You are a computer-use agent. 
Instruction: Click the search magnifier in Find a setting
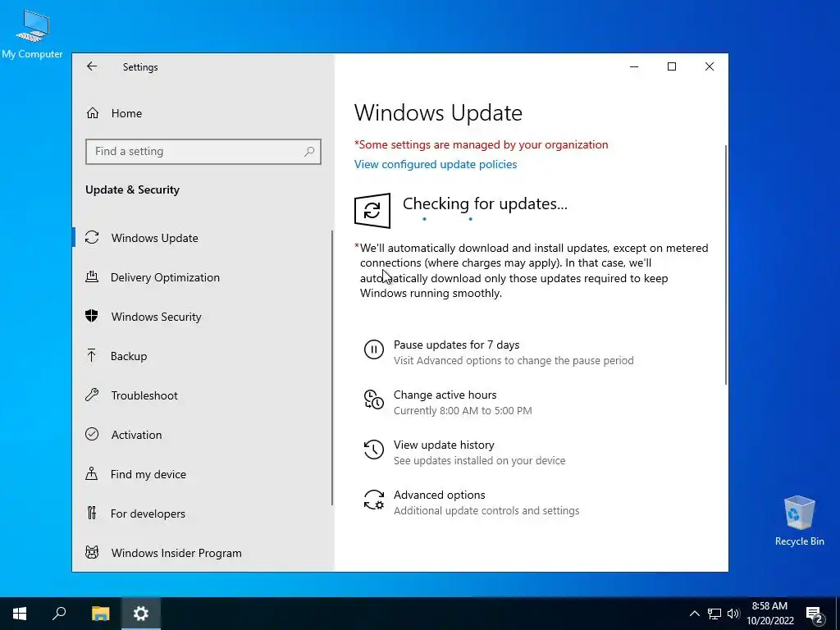pos(309,152)
